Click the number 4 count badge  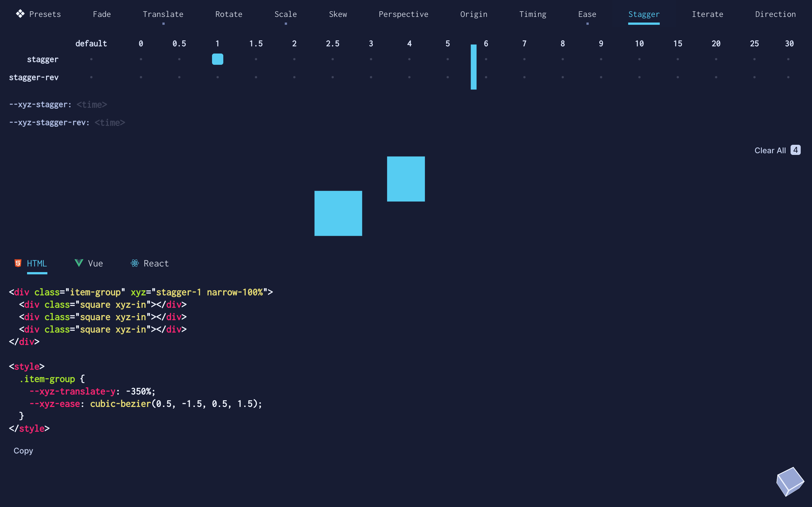click(795, 150)
